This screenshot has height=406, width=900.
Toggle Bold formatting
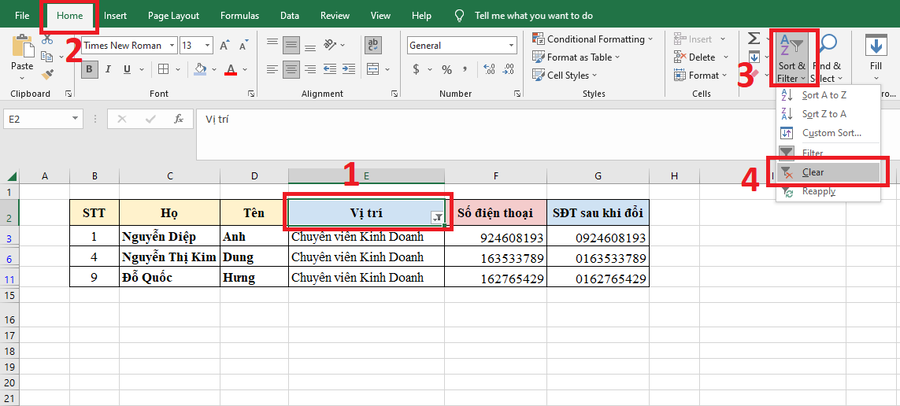pos(89,69)
